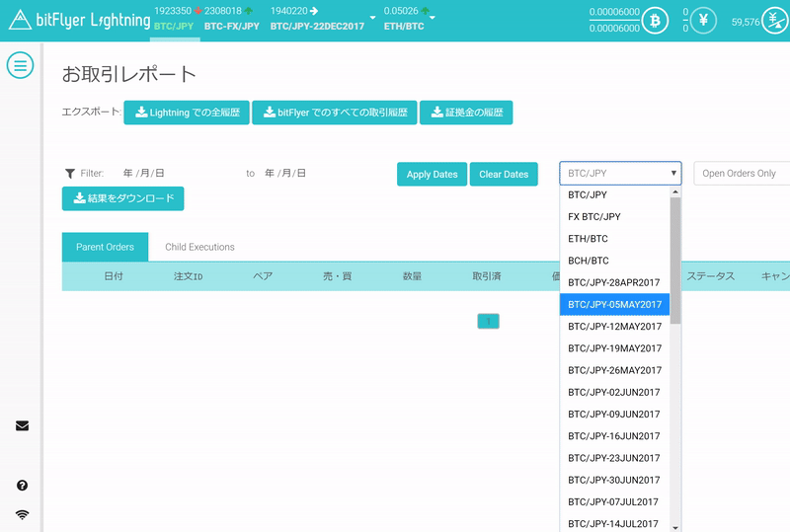This screenshot has width=790, height=532.
Task: Choose BTC/JPY-02JUN2017 option
Action: click(x=614, y=392)
